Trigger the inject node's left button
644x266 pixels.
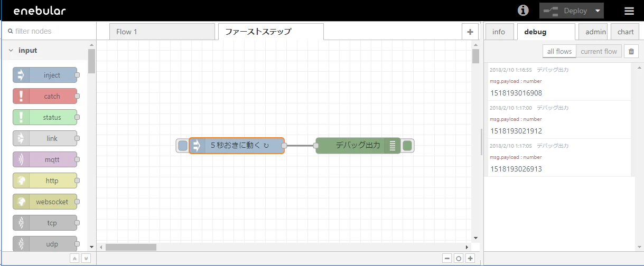tap(182, 146)
